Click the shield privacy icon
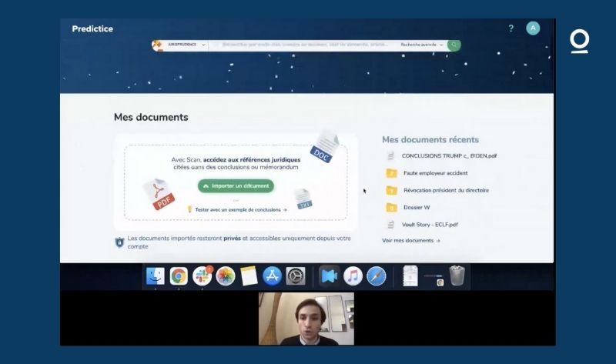The width and height of the screenshot is (616, 364). 119,242
